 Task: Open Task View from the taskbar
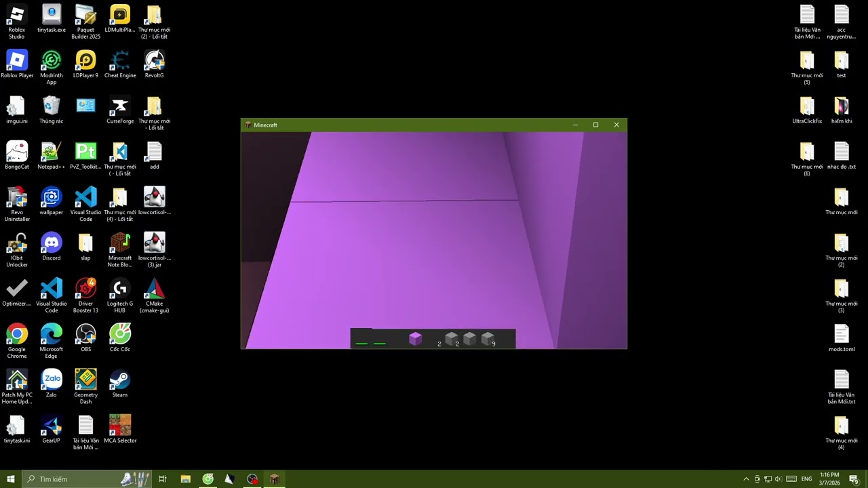click(x=163, y=479)
